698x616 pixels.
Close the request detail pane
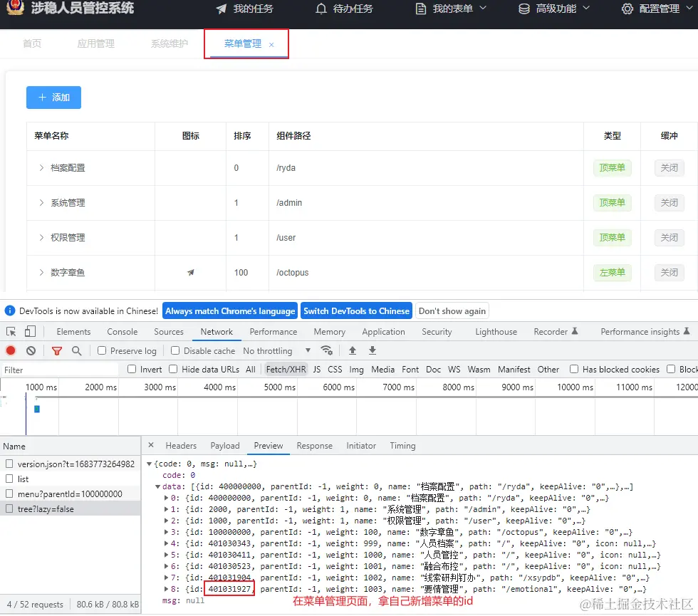click(x=151, y=445)
